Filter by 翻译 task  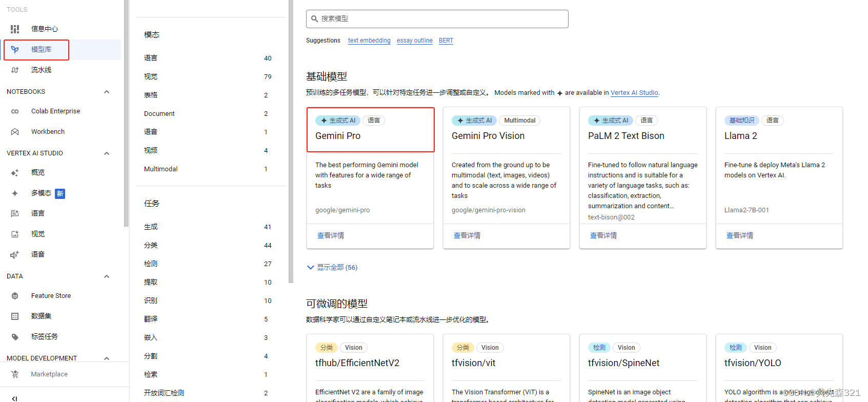208,319
